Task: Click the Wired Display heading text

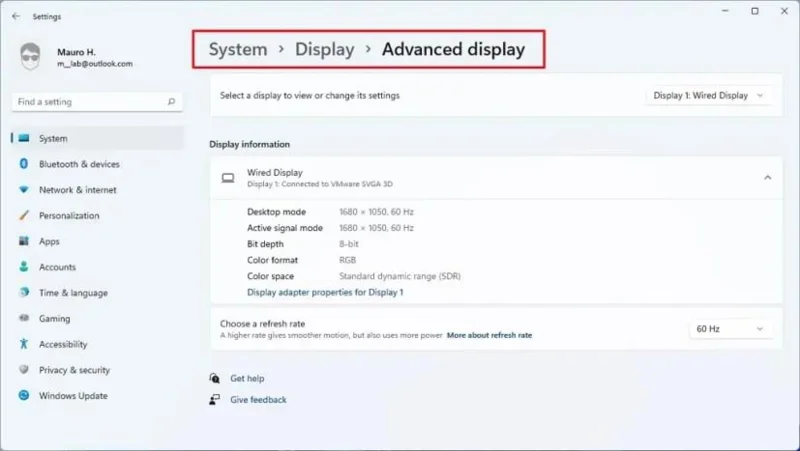Action: [x=274, y=172]
